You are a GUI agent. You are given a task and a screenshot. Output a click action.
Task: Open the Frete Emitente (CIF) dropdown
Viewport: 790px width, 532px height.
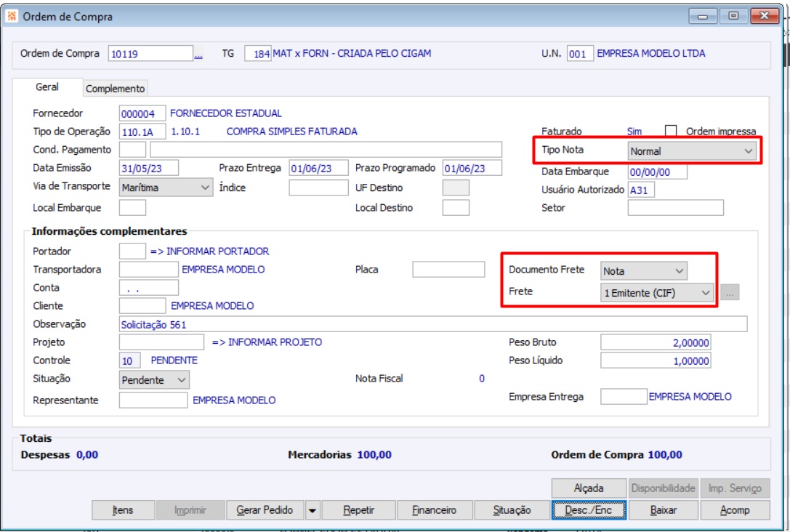(657, 293)
